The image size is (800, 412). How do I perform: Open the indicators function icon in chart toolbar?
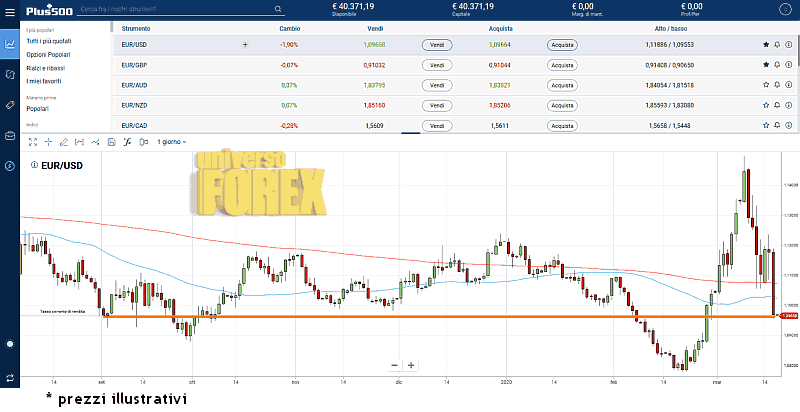point(126,142)
